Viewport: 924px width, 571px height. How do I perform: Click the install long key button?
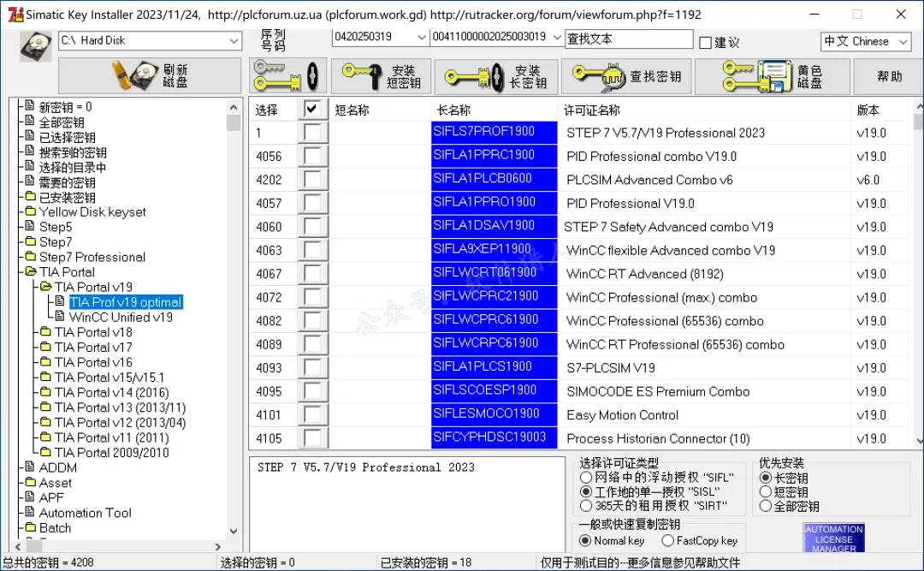(496, 76)
